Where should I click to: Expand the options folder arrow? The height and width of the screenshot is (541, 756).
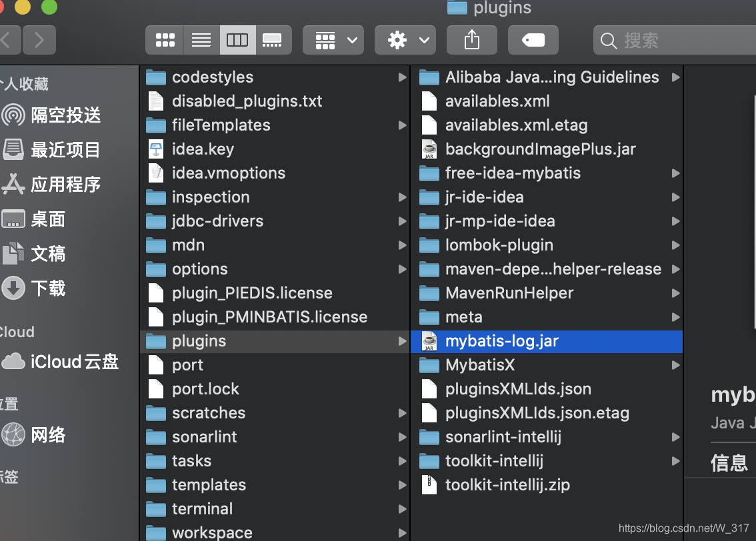click(x=402, y=269)
